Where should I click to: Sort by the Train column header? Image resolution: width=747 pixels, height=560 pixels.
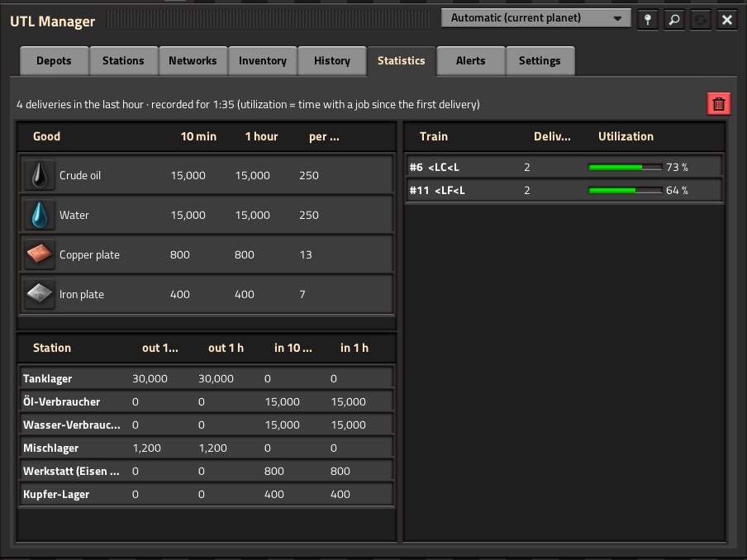coord(434,136)
